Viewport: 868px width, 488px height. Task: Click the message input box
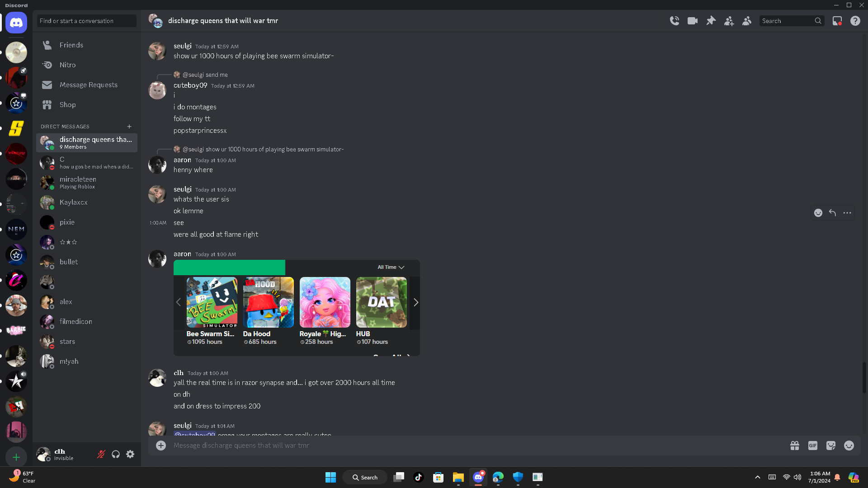pos(479,446)
